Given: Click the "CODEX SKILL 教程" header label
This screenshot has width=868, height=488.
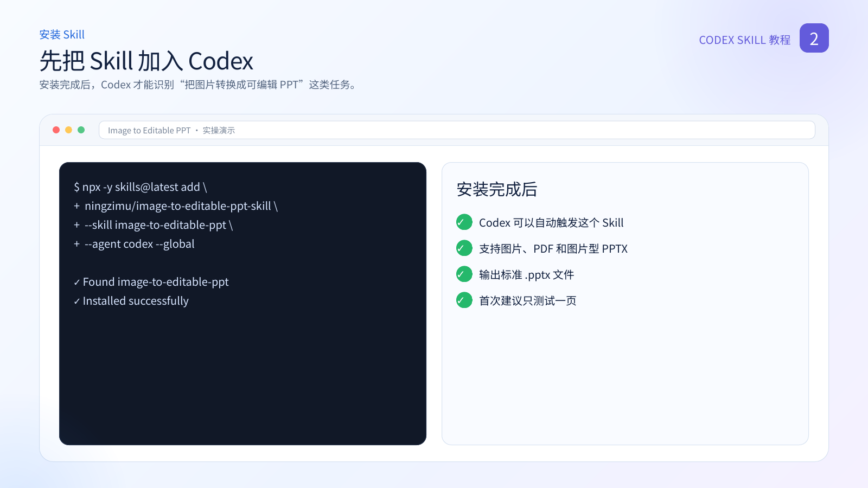Looking at the screenshot, I should [744, 40].
